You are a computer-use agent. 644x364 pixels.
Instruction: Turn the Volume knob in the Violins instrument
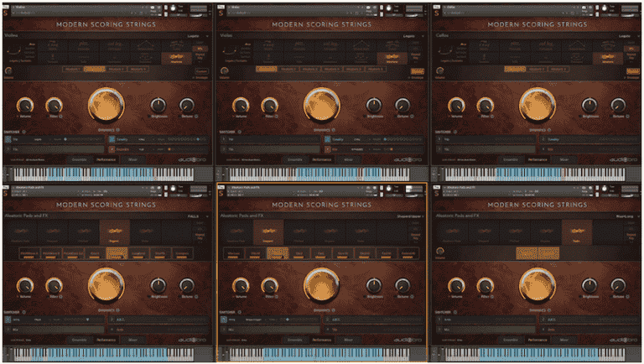pyautogui.click(x=24, y=106)
